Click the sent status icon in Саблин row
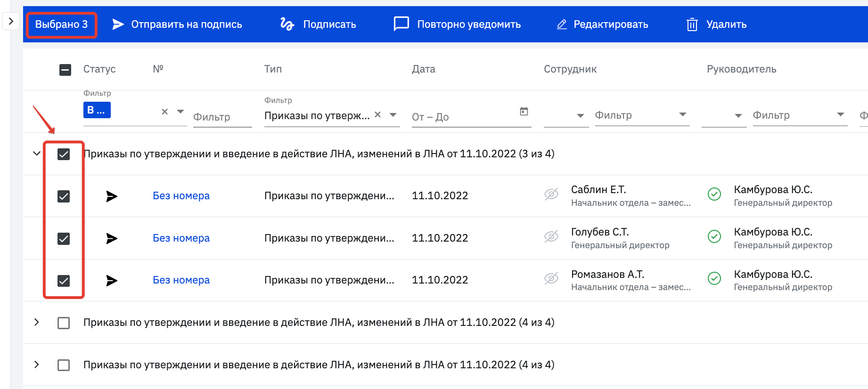Image resolution: width=868 pixels, height=389 pixels. coord(112,196)
